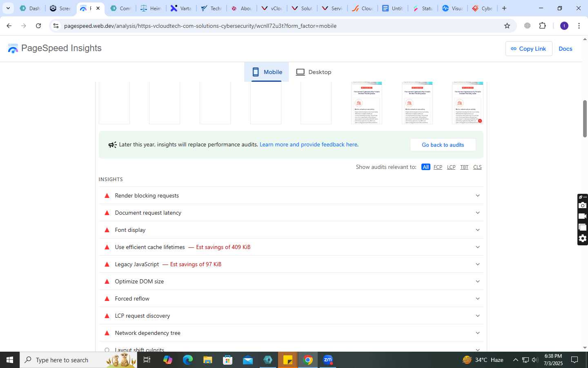The height and width of the screenshot is (368, 588).
Task: Filter audits to show All
Action: point(425,167)
